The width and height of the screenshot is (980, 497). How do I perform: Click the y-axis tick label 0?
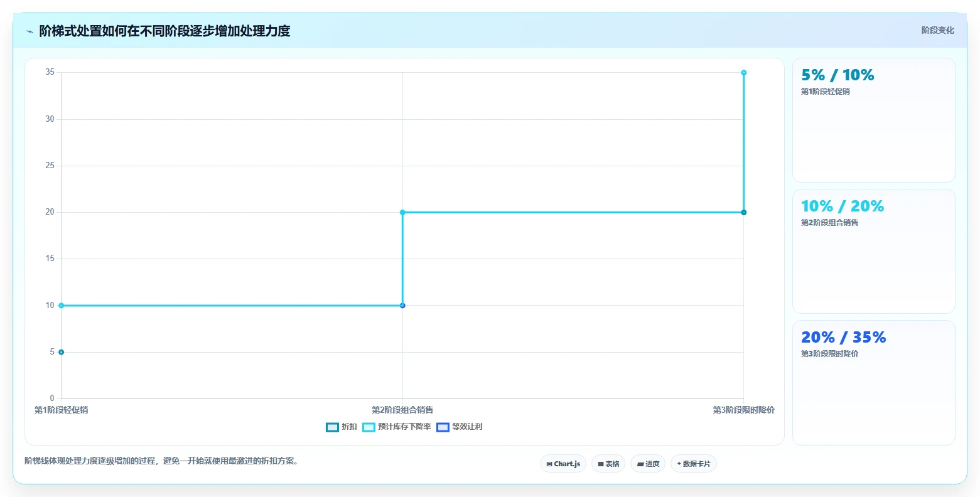point(52,398)
